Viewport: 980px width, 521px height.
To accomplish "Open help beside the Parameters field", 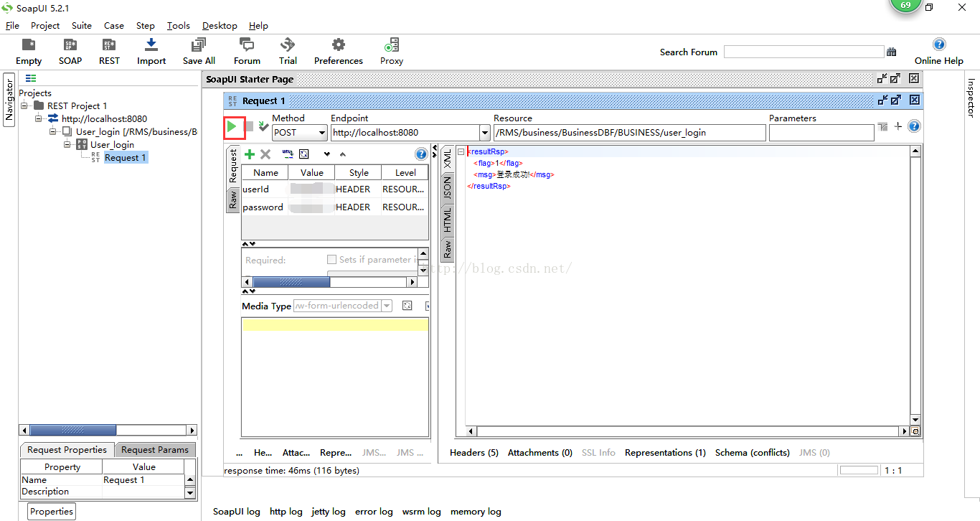I will coord(914,126).
